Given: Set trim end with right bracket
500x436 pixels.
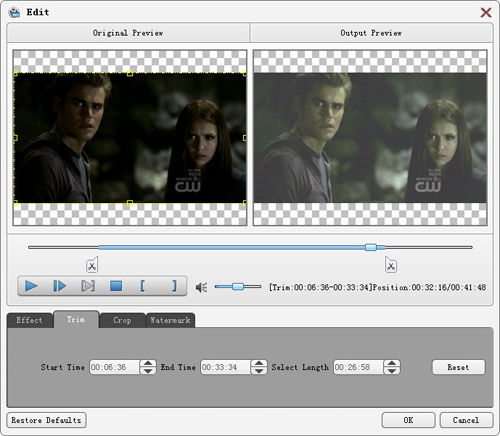Looking at the screenshot, I should click(174, 286).
